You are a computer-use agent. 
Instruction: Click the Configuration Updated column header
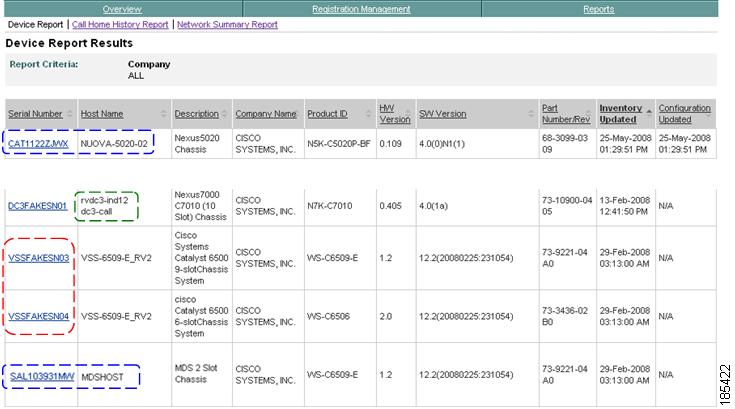[684, 114]
